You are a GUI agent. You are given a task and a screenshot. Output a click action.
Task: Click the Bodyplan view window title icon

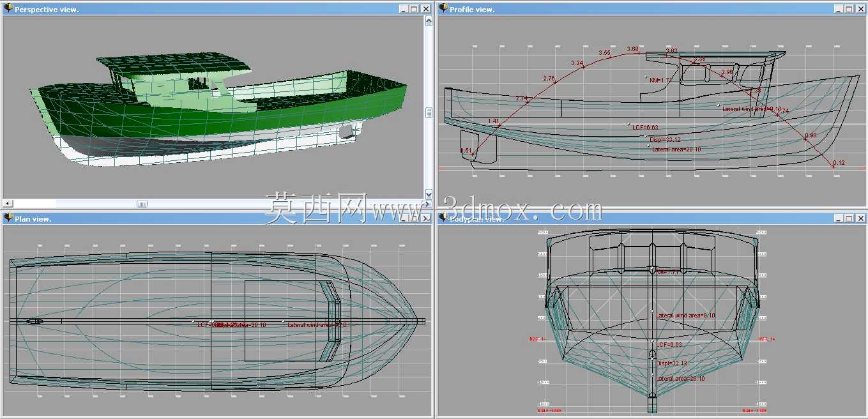click(x=443, y=218)
